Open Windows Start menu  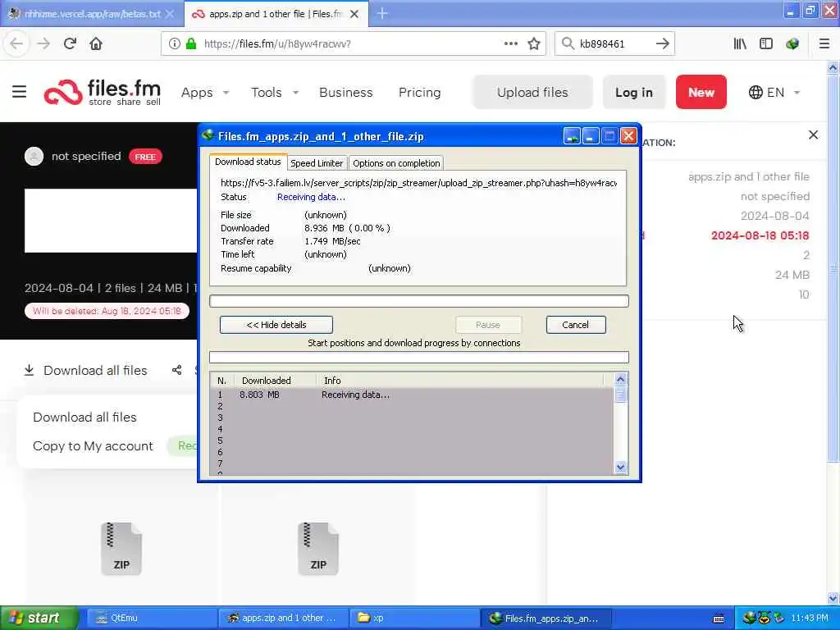pyautogui.click(x=39, y=618)
